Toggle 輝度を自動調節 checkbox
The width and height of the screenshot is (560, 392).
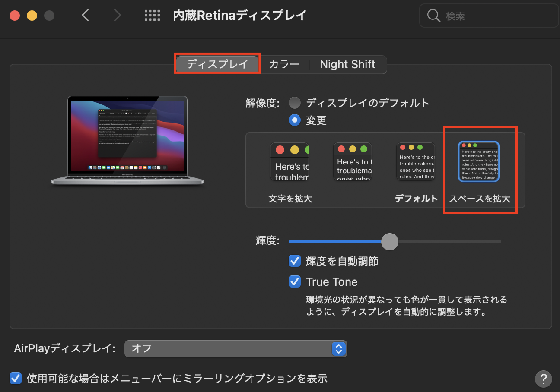point(295,261)
